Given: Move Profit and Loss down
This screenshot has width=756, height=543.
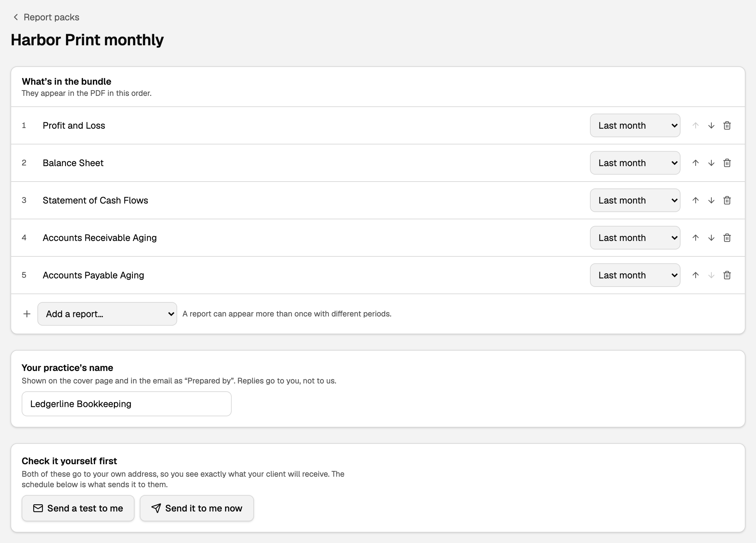Looking at the screenshot, I should 711,125.
